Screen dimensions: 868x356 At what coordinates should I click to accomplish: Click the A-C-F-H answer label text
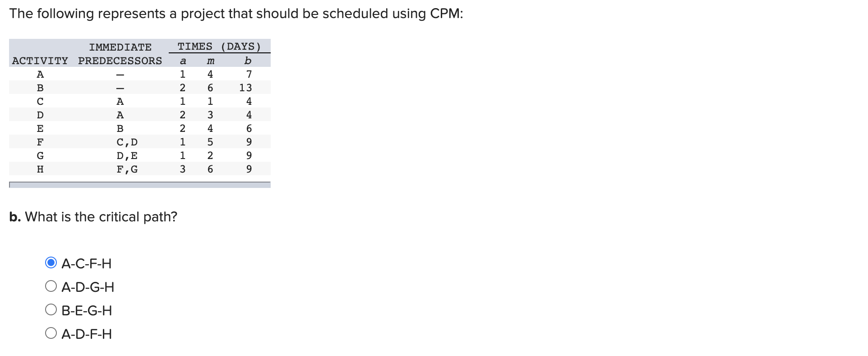click(x=87, y=263)
